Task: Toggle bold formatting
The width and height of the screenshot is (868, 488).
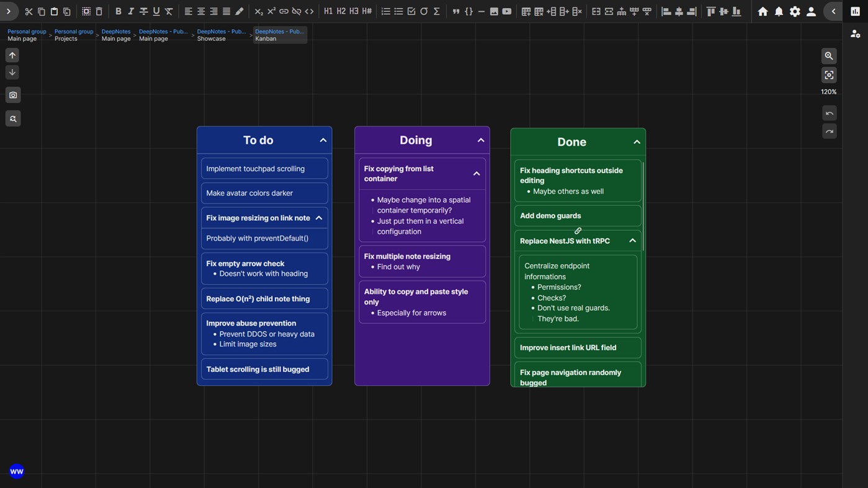Action: click(118, 11)
